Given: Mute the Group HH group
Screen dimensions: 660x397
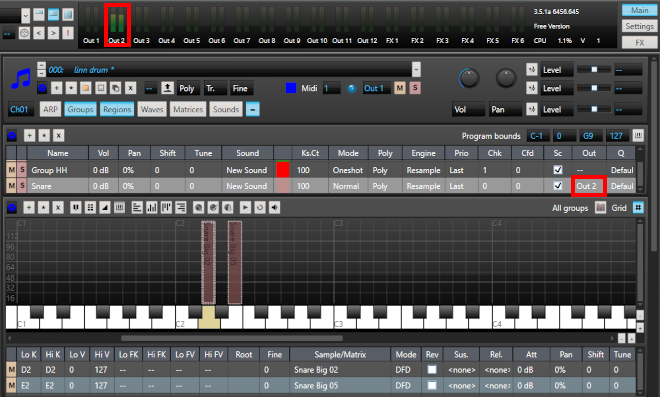Looking at the screenshot, I should click(11, 170).
